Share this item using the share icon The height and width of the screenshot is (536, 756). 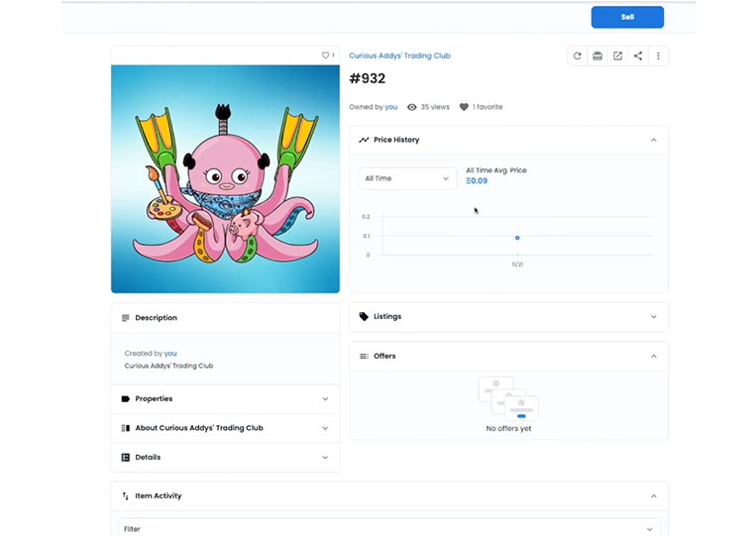[638, 55]
